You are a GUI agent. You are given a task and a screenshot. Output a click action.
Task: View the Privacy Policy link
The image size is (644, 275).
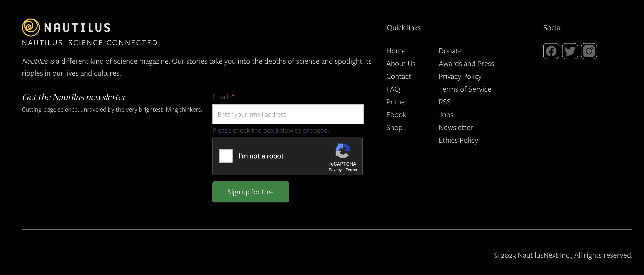click(x=460, y=76)
